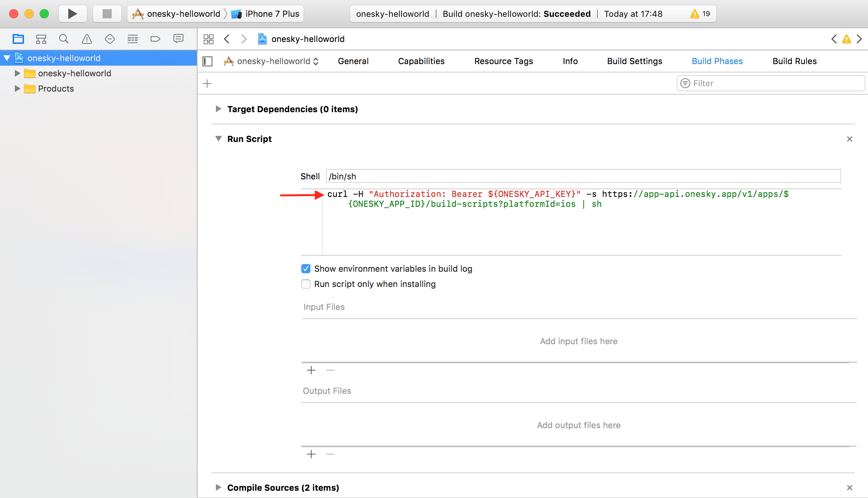The height and width of the screenshot is (498, 868).
Task: Go forward in editor history
Action: tap(244, 39)
